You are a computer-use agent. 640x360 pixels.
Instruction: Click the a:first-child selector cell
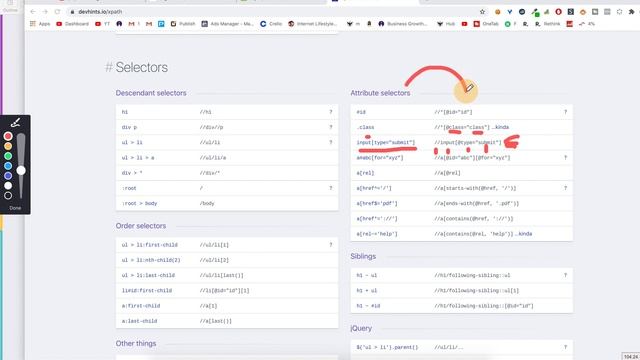(141, 306)
